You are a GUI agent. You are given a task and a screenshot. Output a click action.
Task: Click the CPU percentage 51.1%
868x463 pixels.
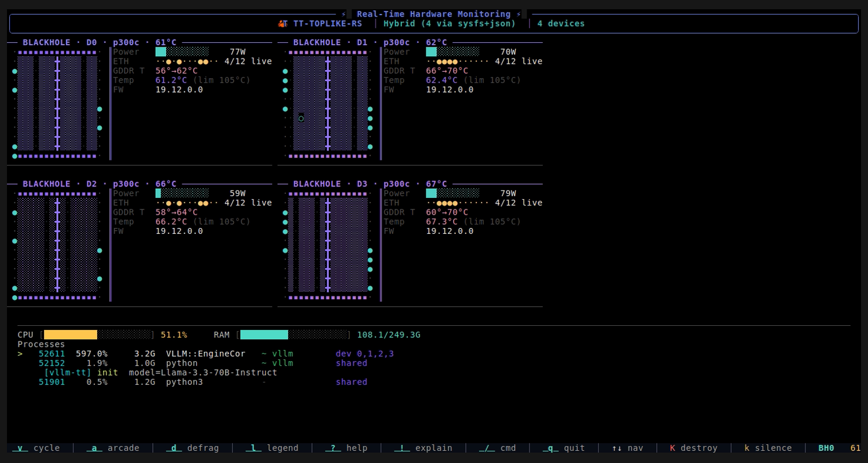tap(174, 335)
